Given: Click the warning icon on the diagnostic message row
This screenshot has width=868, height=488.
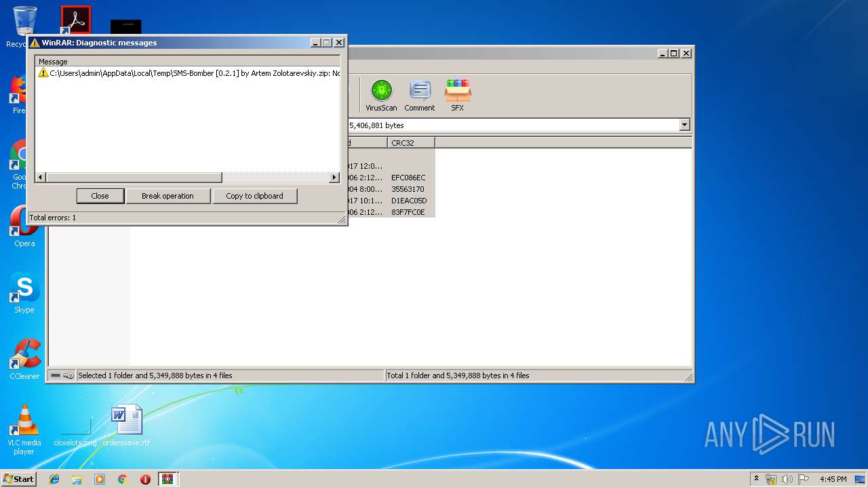Looking at the screenshot, I should [x=43, y=73].
